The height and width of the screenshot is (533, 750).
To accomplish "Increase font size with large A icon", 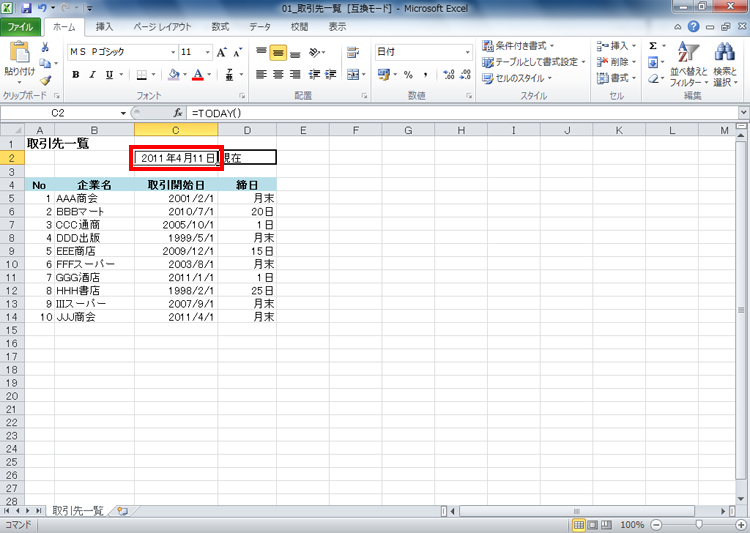I will [x=221, y=53].
